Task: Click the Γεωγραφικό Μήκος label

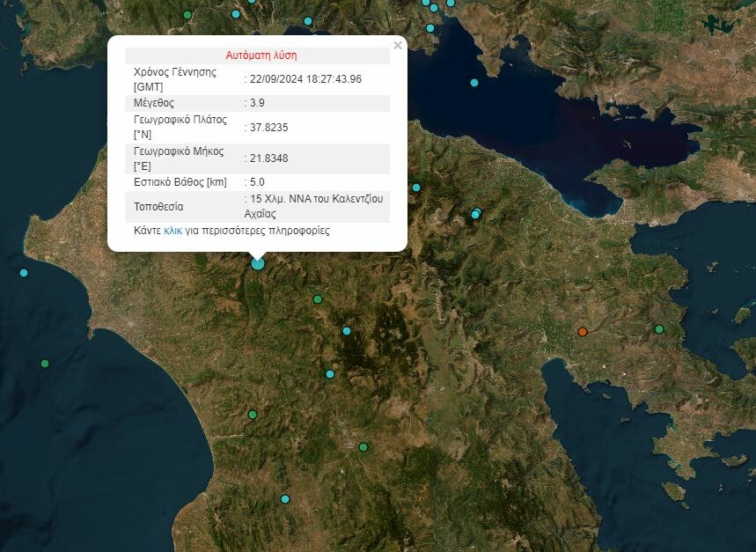Action: point(179,158)
